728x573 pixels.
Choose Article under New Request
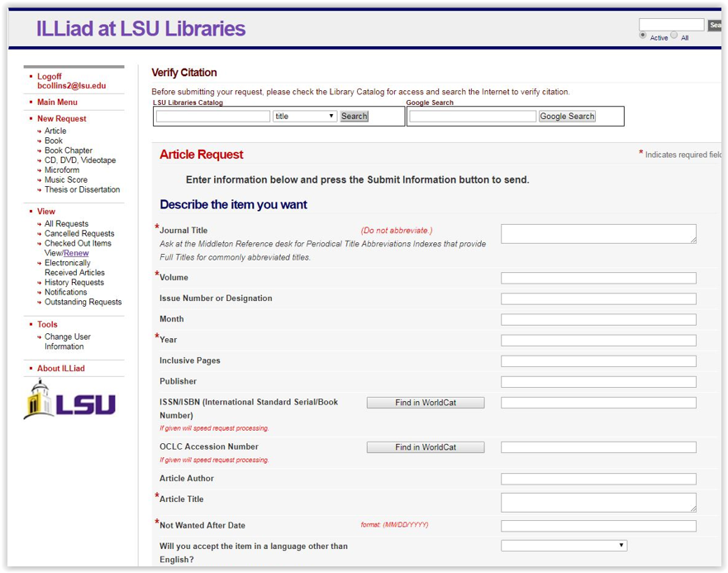point(55,131)
